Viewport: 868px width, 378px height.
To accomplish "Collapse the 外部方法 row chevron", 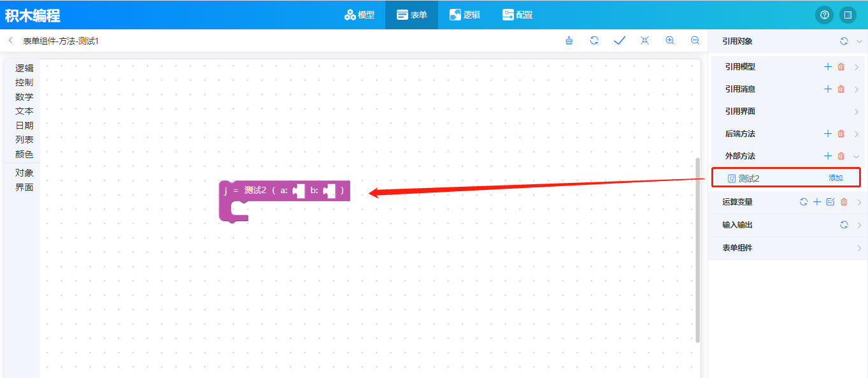I will [x=857, y=156].
